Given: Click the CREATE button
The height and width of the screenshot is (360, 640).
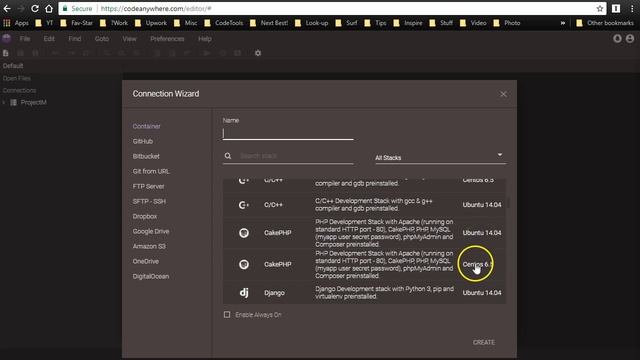Looking at the screenshot, I should 484,342.
